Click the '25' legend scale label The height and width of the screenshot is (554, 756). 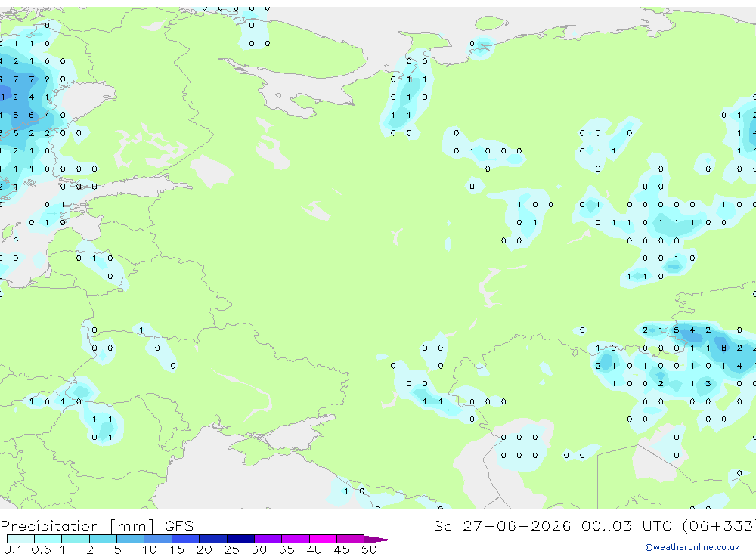coord(231,549)
